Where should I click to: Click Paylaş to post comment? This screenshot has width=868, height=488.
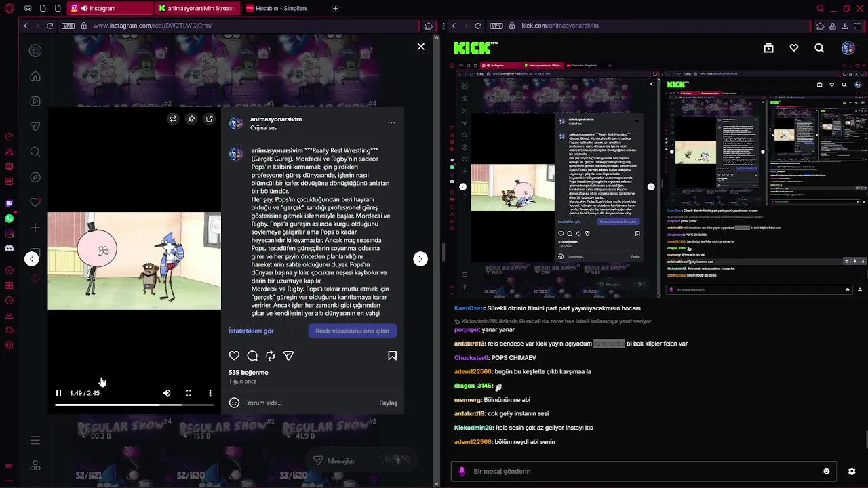tap(388, 403)
